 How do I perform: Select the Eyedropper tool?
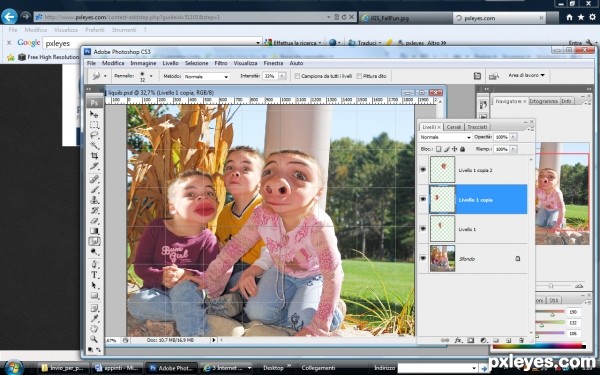(x=94, y=318)
